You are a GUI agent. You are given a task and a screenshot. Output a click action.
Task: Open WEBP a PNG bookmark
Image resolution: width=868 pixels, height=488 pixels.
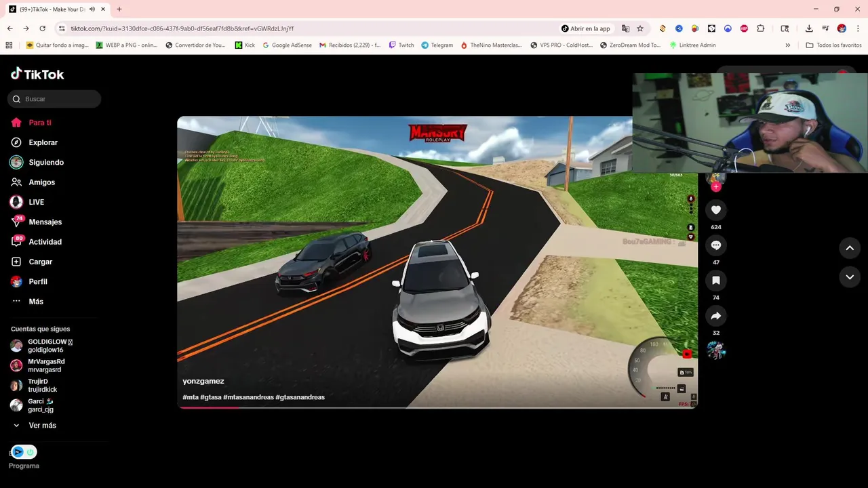(x=127, y=45)
